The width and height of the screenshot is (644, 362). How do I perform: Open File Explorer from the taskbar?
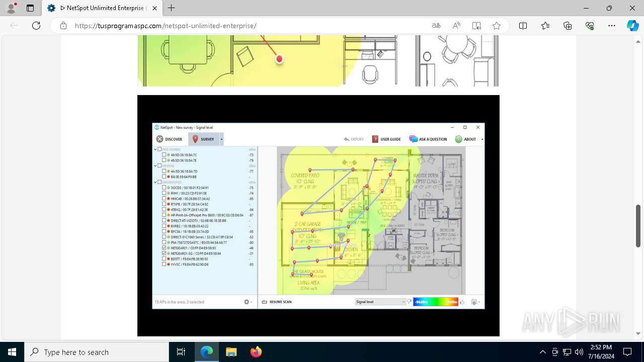click(x=231, y=352)
